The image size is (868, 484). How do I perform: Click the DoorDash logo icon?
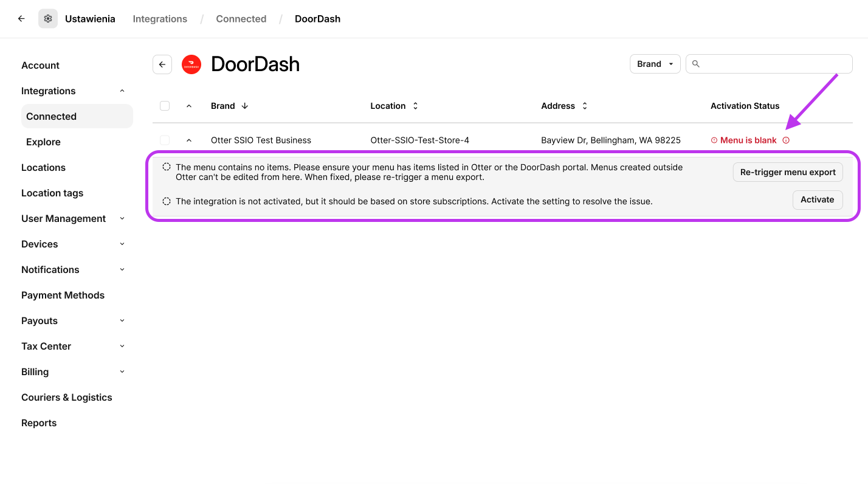[191, 64]
